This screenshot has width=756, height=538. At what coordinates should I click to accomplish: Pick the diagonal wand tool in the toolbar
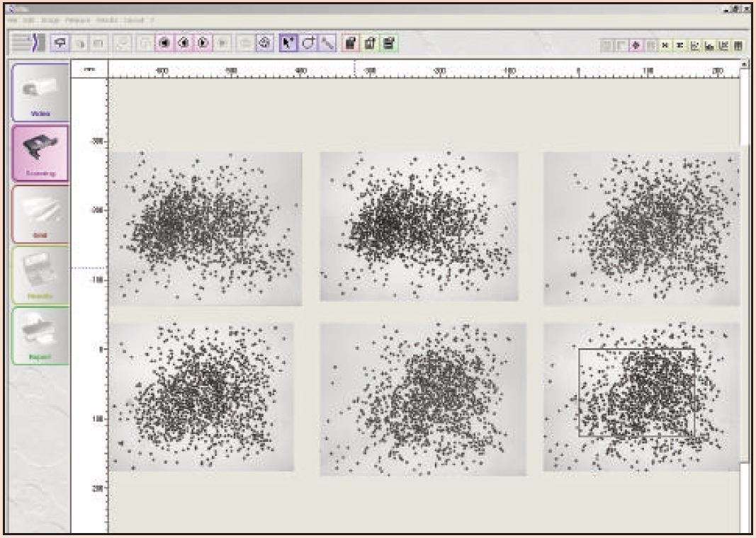click(327, 43)
